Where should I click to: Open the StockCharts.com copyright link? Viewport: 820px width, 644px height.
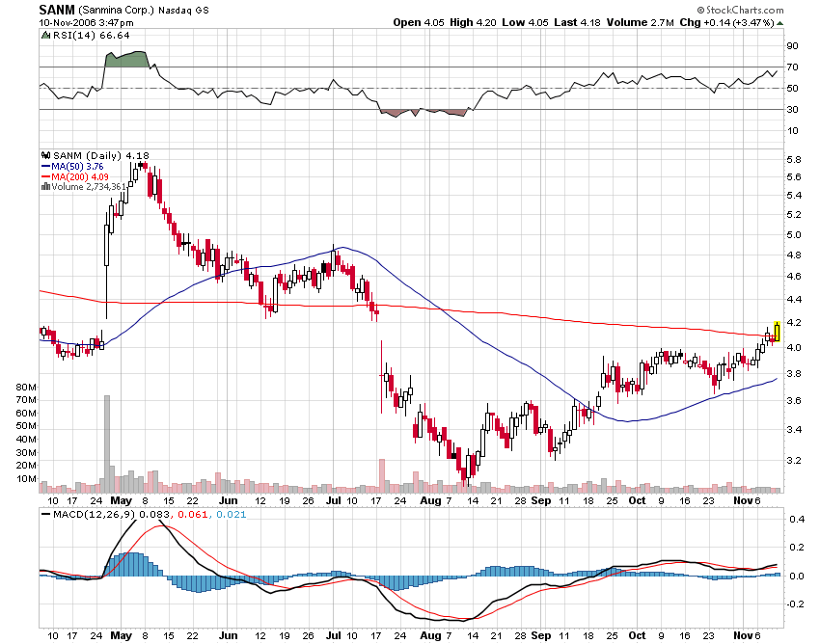[740, 10]
